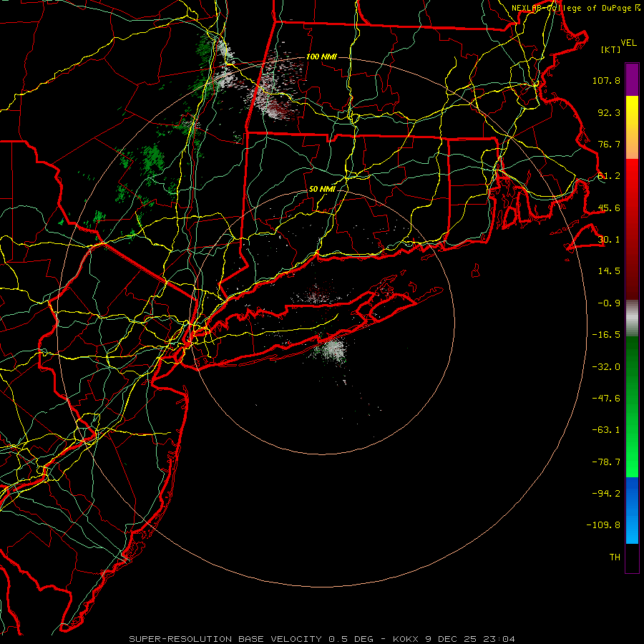The image size is (644, 644).
Task: Click the 'VEL' legend title
Action: click(628, 43)
